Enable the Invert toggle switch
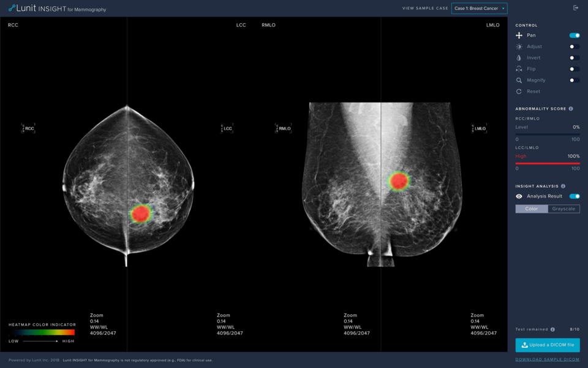588x368 pixels. pyautogui.click(x=574, y=58)
